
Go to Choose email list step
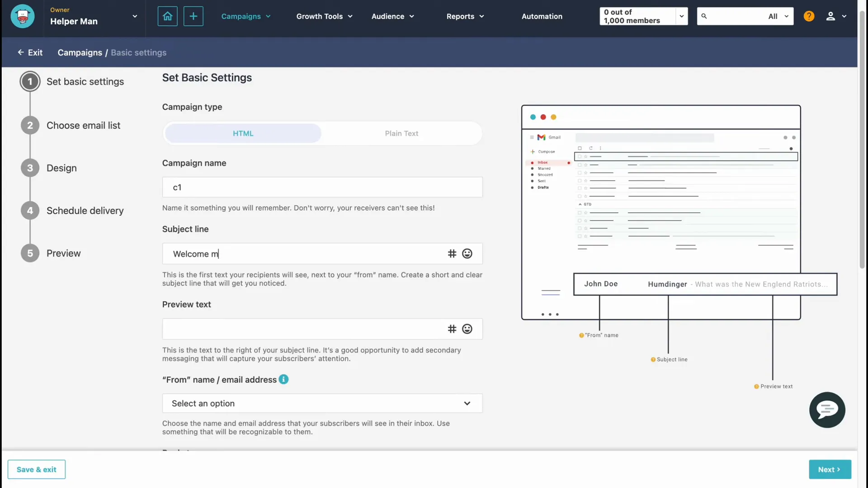[83, 126]
